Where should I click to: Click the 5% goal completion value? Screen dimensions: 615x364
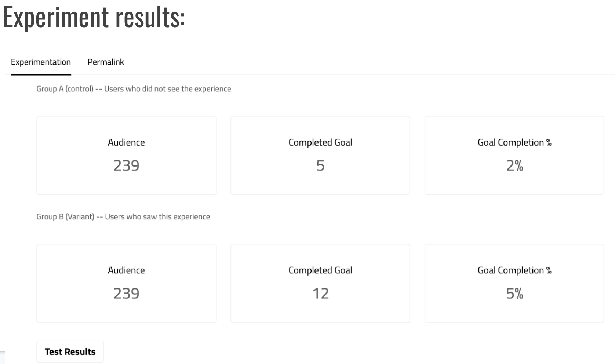[514, 294]
